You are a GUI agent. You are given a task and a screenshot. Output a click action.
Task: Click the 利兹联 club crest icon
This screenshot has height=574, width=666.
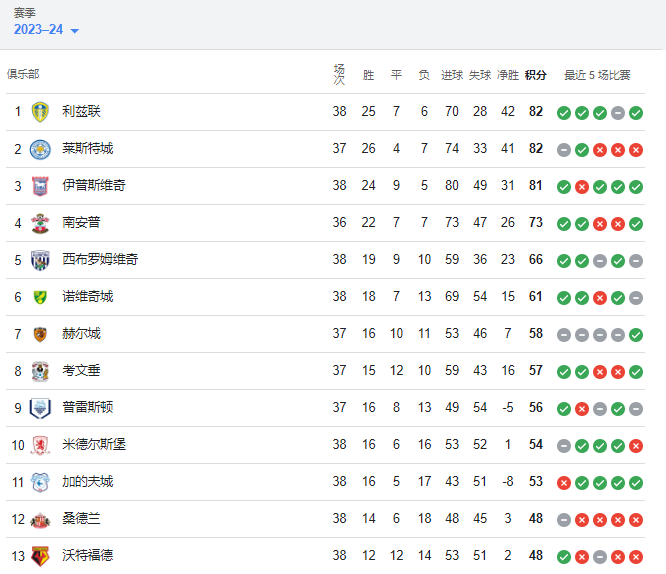[x=40, y=112]
